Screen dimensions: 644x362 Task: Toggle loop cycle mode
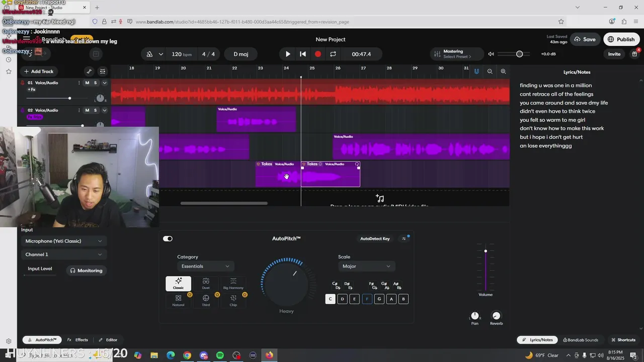tap(333, 54)
